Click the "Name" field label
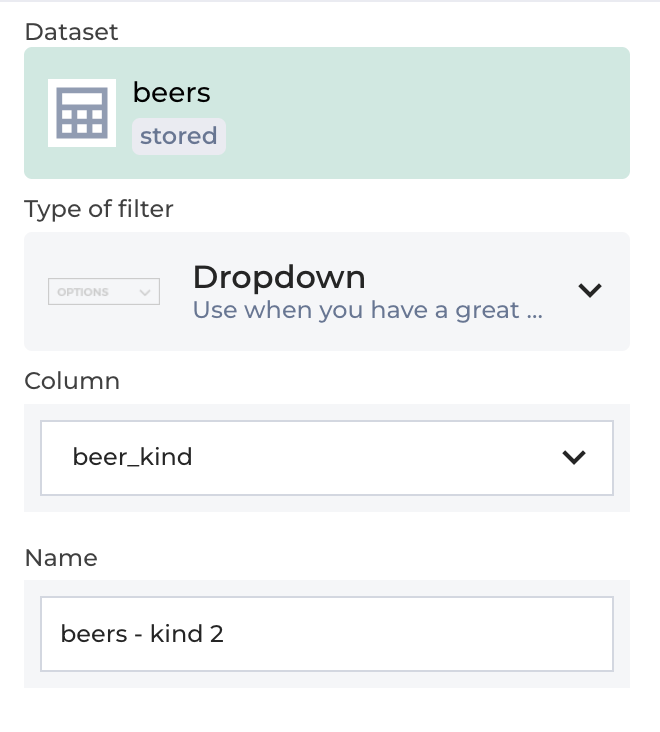This screenshot has height=732, width=660. [x=61, y=558]
